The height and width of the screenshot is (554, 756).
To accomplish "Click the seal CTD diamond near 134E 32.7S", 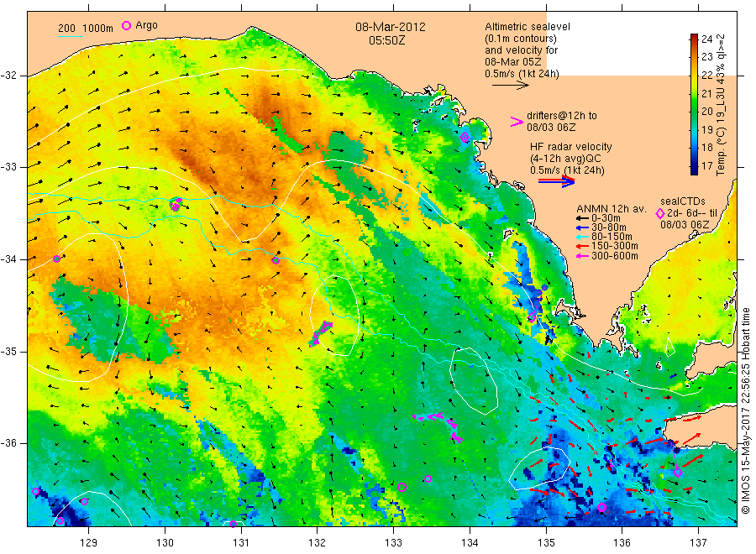I will tap(465, 138).
